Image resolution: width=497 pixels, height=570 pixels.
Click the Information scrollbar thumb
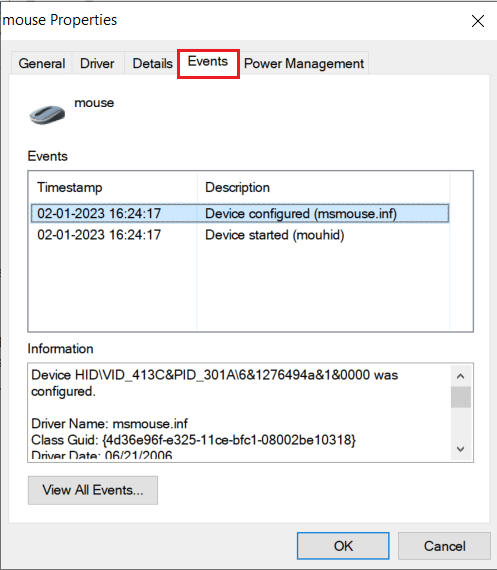461,397
